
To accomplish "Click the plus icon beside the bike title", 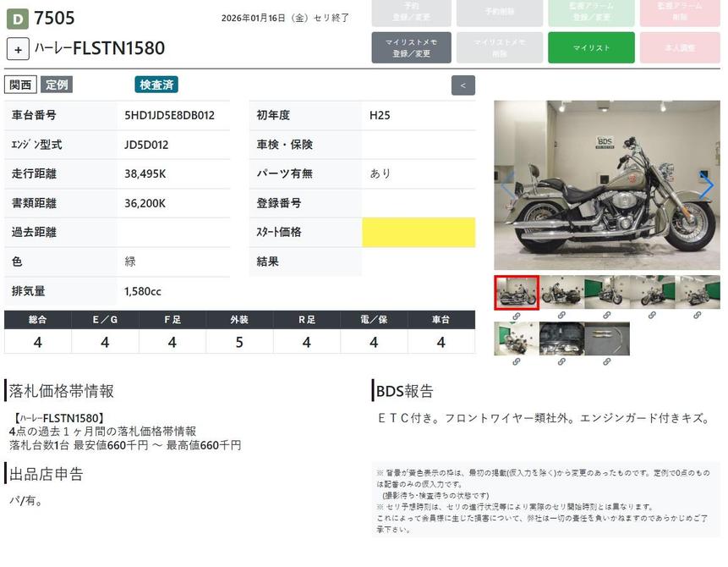I will pos(19,49).
